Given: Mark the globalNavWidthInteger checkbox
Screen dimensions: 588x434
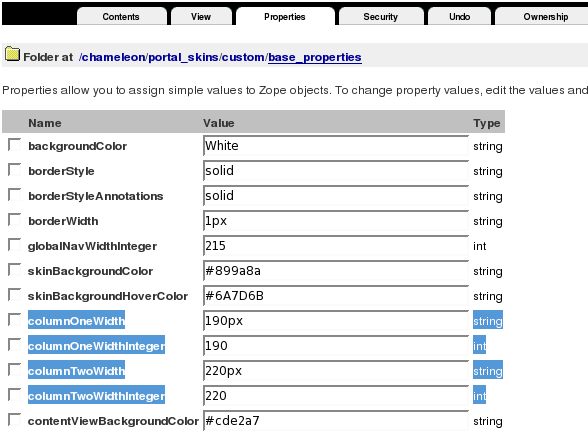Looking at the screenshot, I should [15, 245].
